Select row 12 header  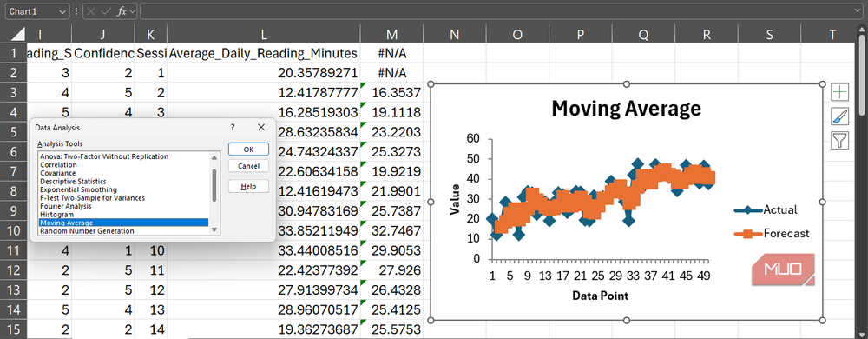(x=13, y=271)
